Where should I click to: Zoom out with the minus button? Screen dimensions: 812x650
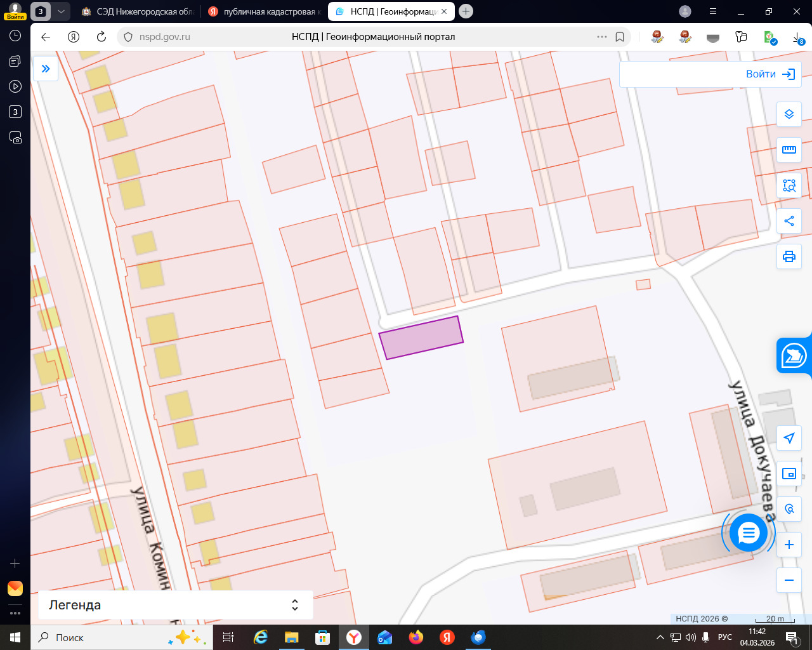point(789,580)
